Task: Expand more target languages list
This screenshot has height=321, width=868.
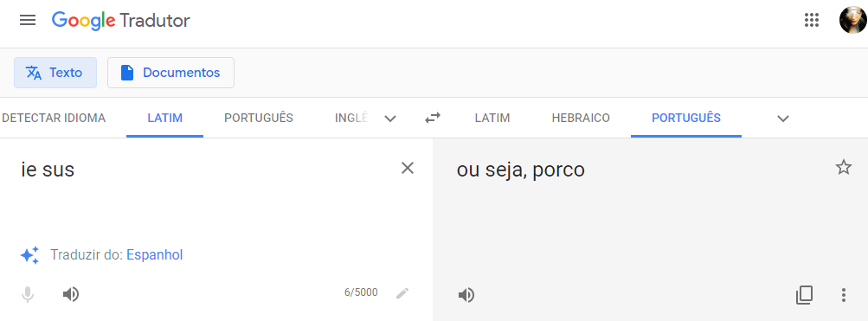Action: tap(782, 119)
